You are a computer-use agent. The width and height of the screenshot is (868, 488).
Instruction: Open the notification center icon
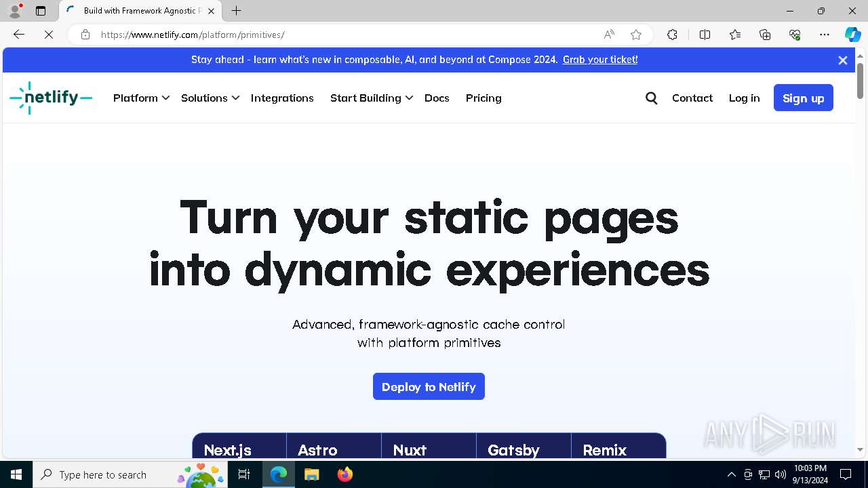pyautogui.click(x=846, y=474)
